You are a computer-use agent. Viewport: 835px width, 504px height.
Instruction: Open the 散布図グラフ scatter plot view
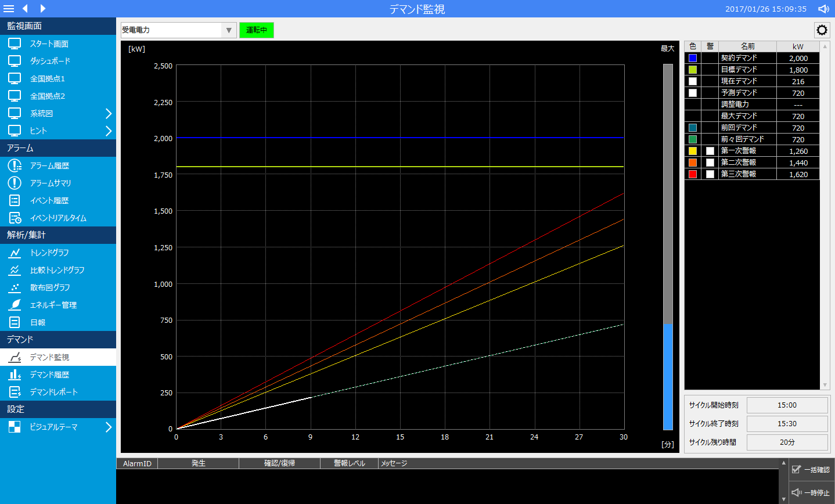tap(49, 287)
